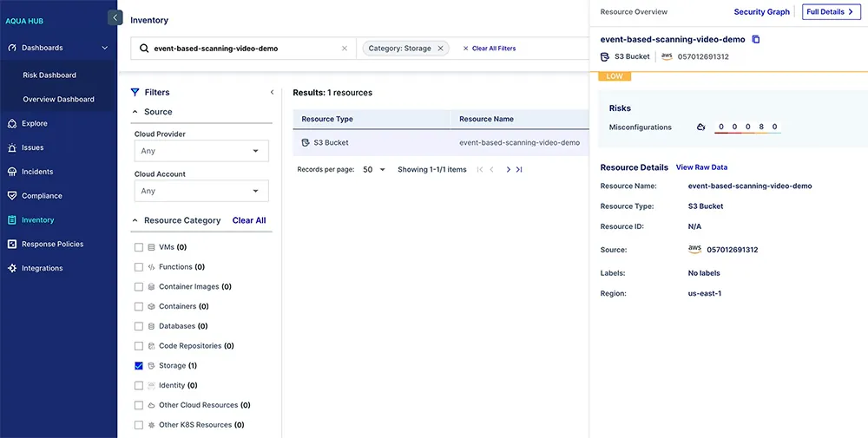
Task: Click the Explore sidebar icon
Action: 12,124
